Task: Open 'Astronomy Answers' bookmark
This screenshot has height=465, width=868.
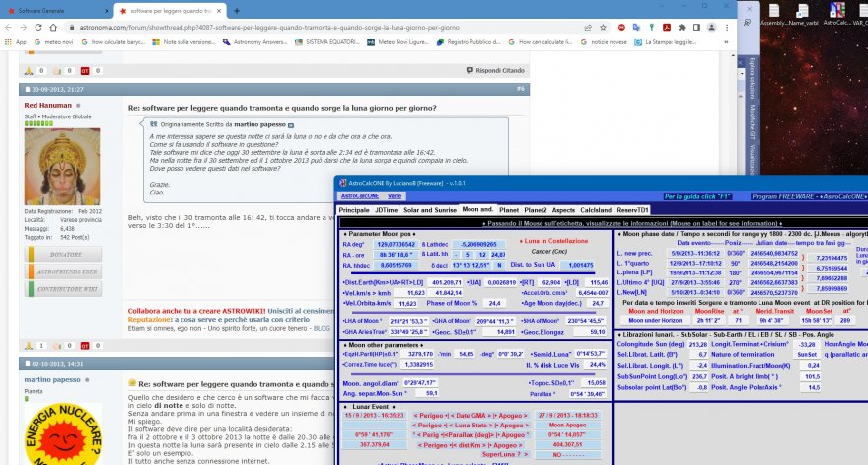Action: tap(255, 42)
